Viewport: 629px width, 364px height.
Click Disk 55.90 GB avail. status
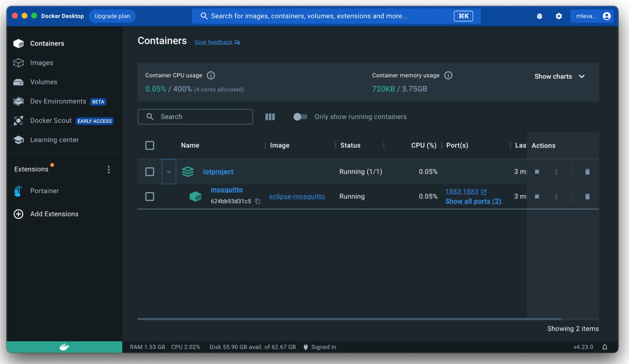[252, 347]
